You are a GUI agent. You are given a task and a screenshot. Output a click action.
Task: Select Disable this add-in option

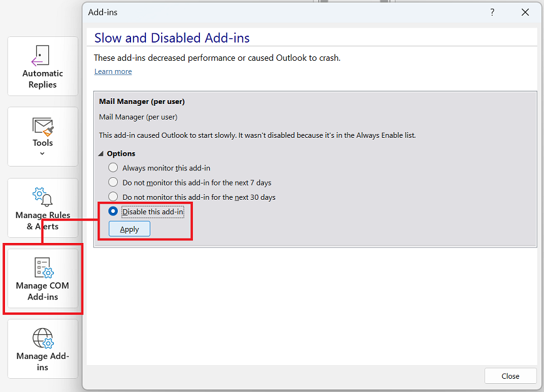tap(113, 212)
